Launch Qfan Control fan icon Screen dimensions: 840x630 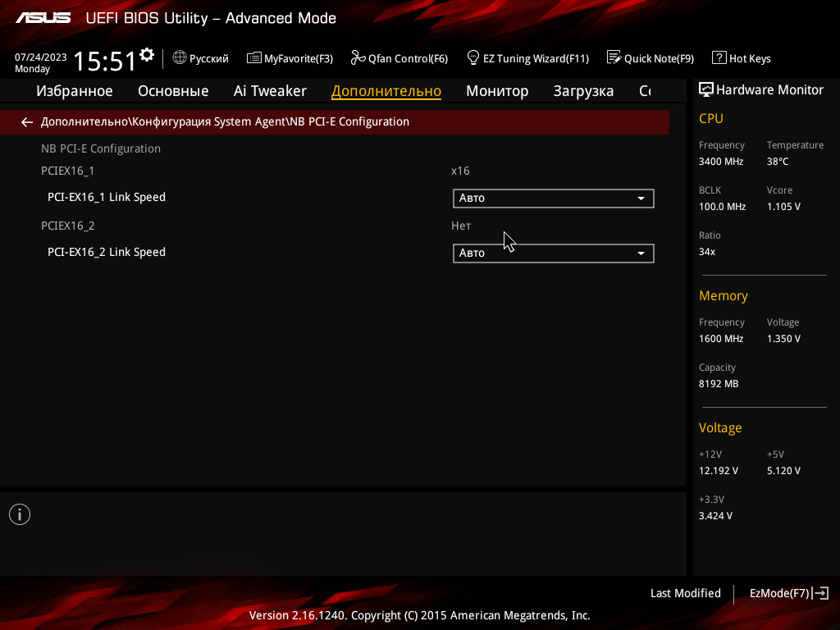point(358,58)
